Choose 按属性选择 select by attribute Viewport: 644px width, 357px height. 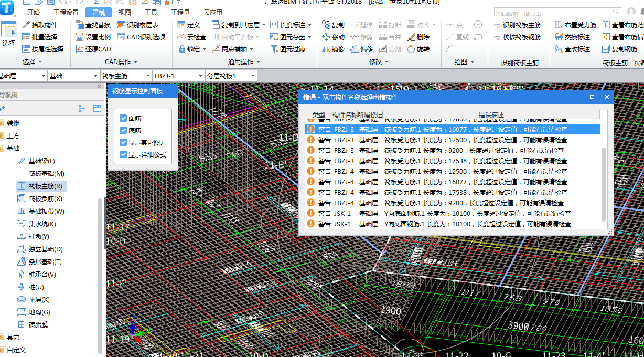tap(43, 49)
